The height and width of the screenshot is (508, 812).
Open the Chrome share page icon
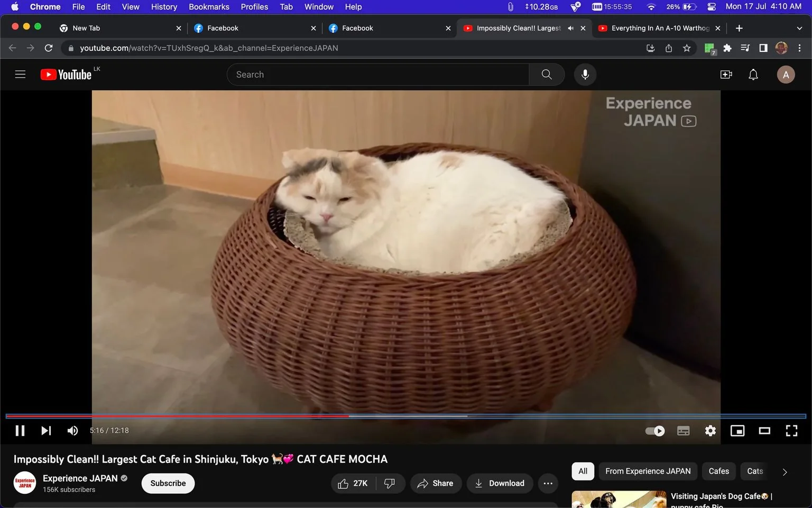669,48
